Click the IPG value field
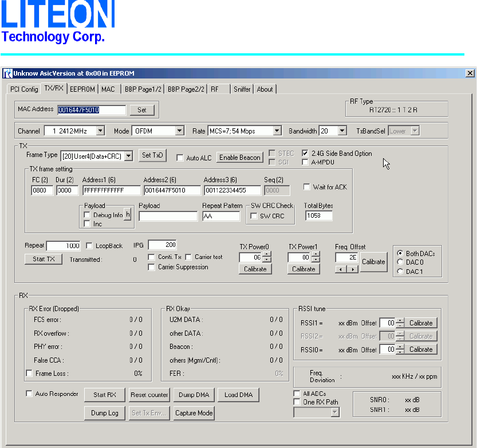Image resolution: width=477 pixels, height=448 pixels. [x=163, y=245]
